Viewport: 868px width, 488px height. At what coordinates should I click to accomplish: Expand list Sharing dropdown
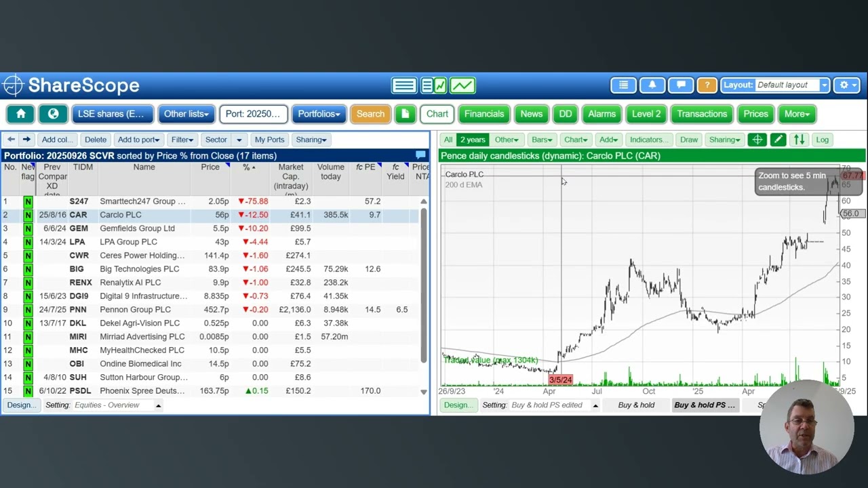tap(311, 140)
